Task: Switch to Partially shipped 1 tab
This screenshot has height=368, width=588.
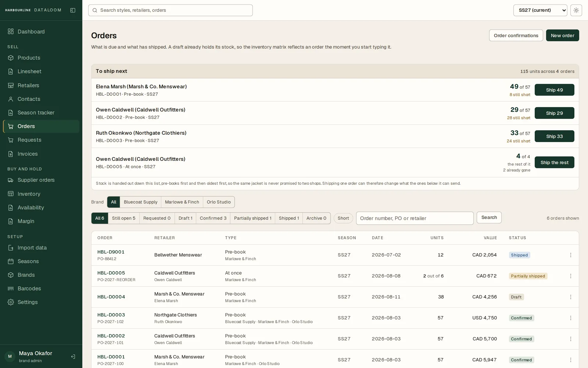Action: click(x=252, y=218)
